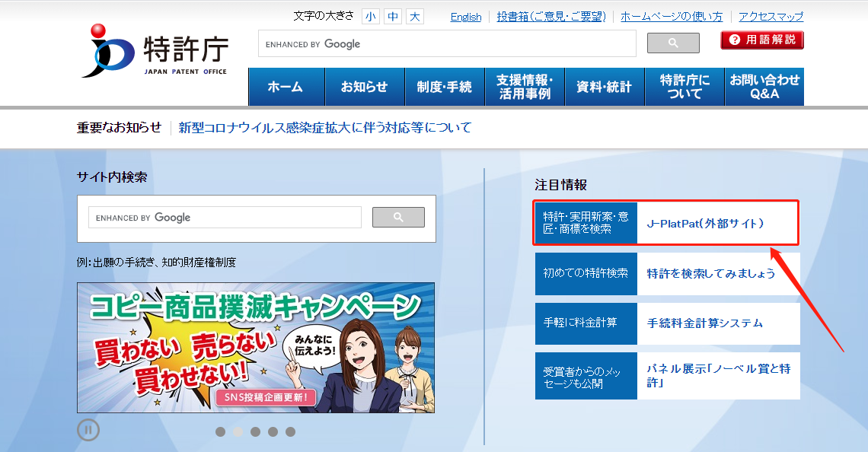868x452 pixels.
Task: Select 小 to shrink text size
Action: 371,16
